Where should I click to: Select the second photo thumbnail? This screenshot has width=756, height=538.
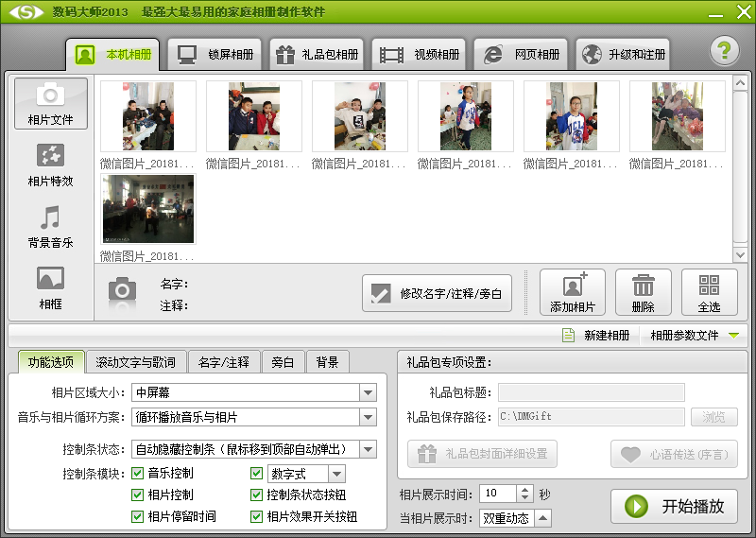click(x=254, y=116)
